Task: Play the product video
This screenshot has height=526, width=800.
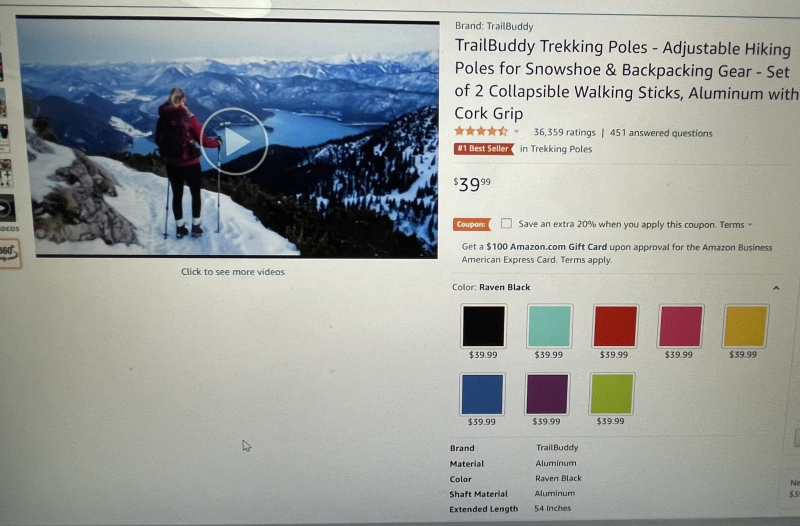Action: click(x=234, y=141)
